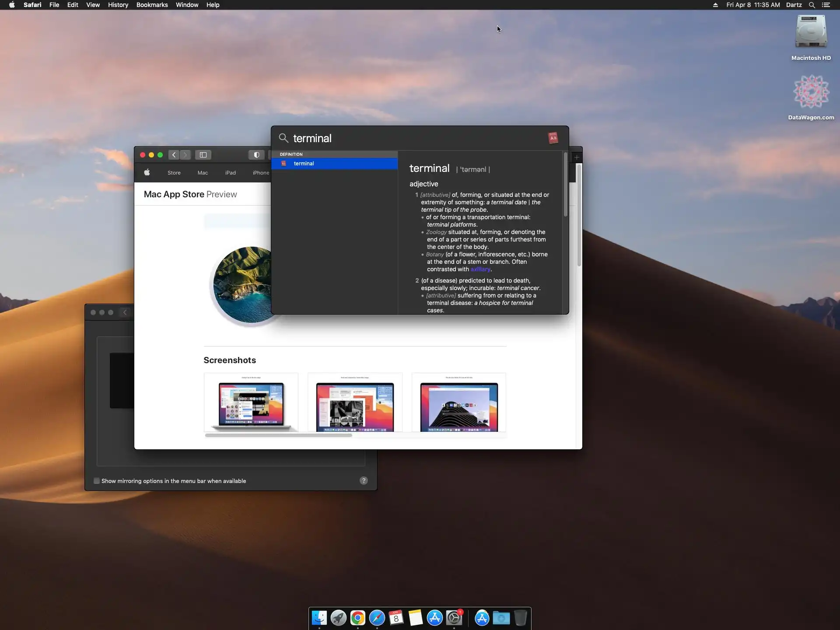840x630 pixels.
Task: Open the Dartz user menu
Action: tap(794, 5)
